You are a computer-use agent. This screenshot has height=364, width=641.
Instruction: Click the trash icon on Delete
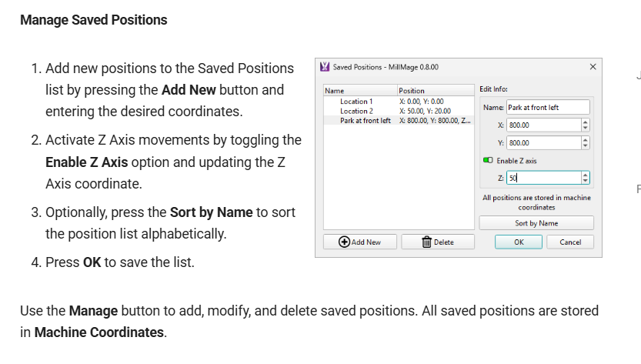[x=426, y=242]
